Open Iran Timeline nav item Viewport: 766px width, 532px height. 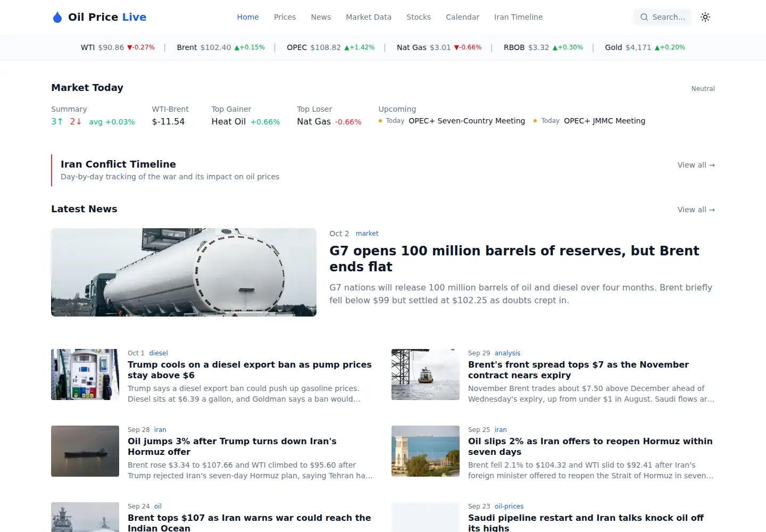pyautogui.click(x=518, y=17)
